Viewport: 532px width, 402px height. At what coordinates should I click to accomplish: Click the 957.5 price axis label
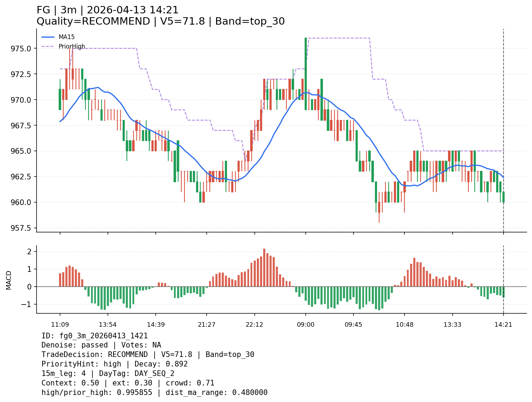22,228
